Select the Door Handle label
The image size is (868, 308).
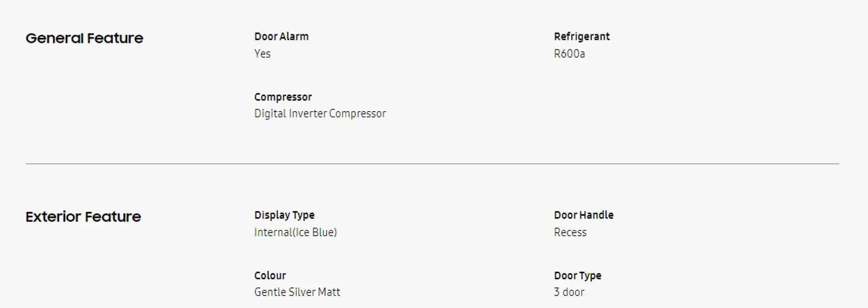[584, 215]
